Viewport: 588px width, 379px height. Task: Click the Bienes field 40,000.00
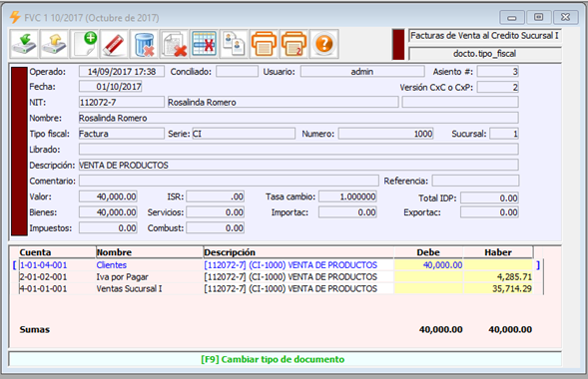(x=108, y=212)
